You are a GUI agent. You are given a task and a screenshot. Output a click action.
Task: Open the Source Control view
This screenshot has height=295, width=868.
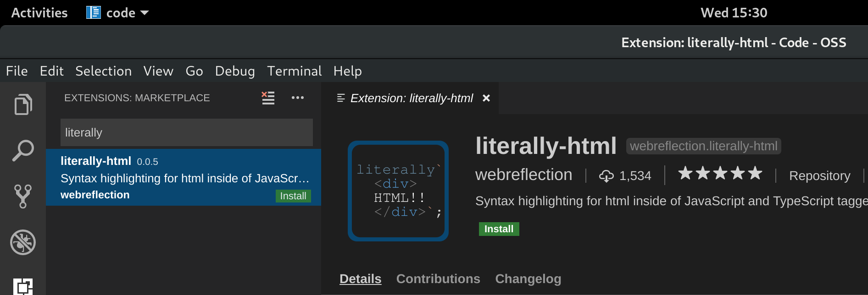23,197
